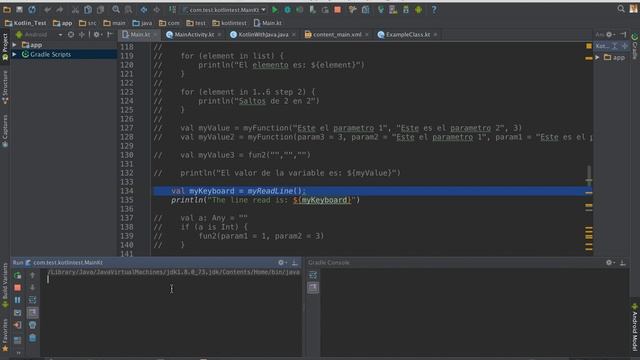Open the AVD Manager icon in toolbar
Viewport: 640px width, 360px height.
(x=393, y=9)
